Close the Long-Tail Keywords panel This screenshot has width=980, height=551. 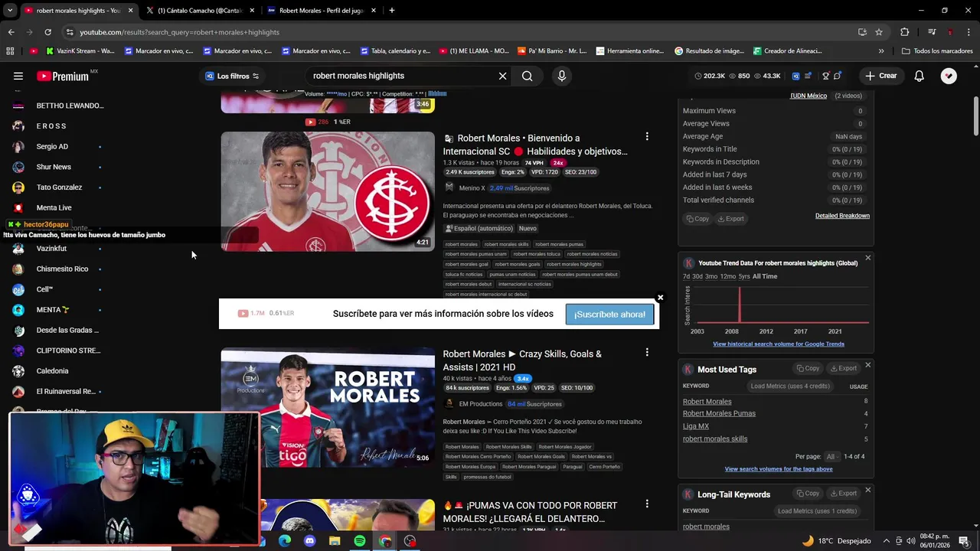coord(867,490)
